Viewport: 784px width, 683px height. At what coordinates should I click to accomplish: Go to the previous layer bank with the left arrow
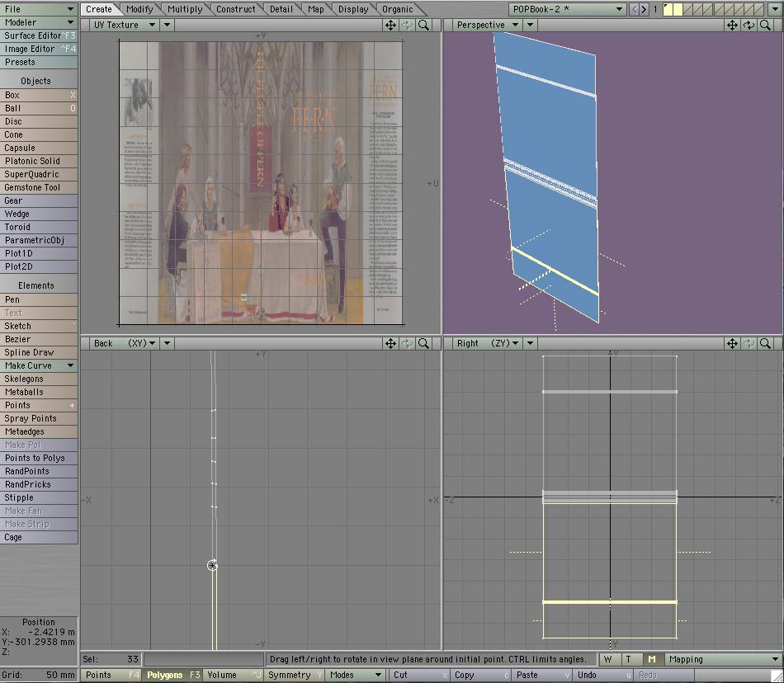coord(634,9)
